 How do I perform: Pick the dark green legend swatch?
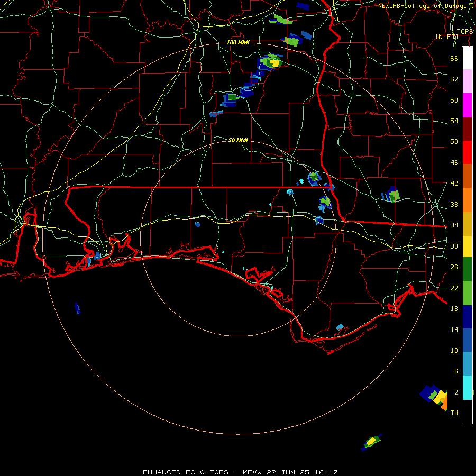(x=467, y=269)
